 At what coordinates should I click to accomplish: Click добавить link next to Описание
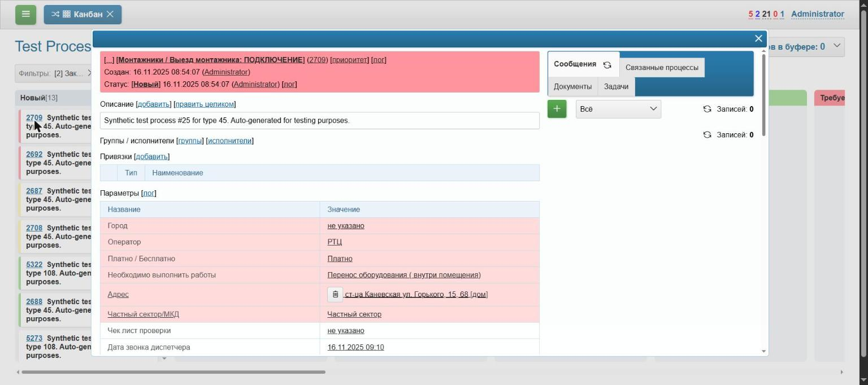pos(154,104)
